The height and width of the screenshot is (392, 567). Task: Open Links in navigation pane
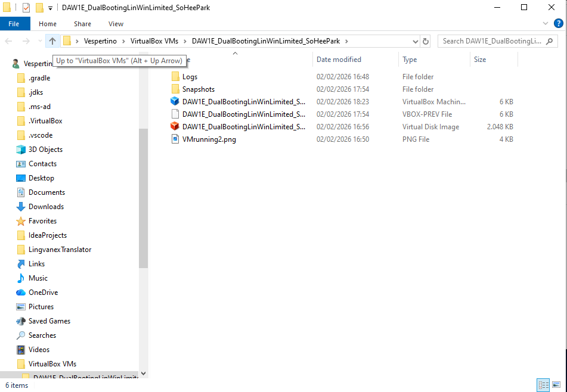click(x=36, y=264)
